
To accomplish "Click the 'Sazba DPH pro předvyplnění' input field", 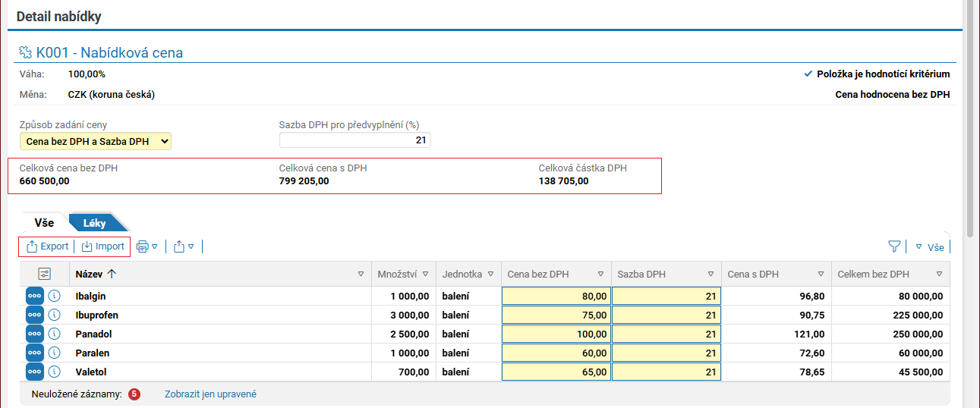I will (x=355, y=140).
